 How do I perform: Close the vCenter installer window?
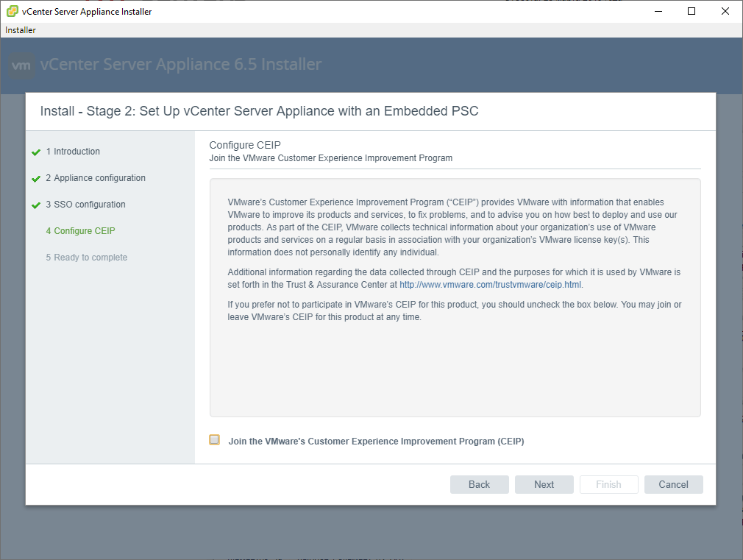(x=725, y=11)
